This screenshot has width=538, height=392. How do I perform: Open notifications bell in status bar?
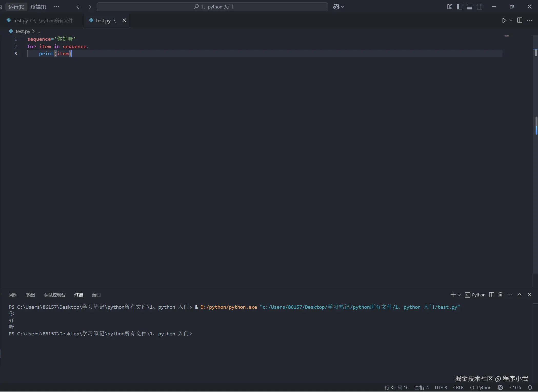[x=530, y=388]
